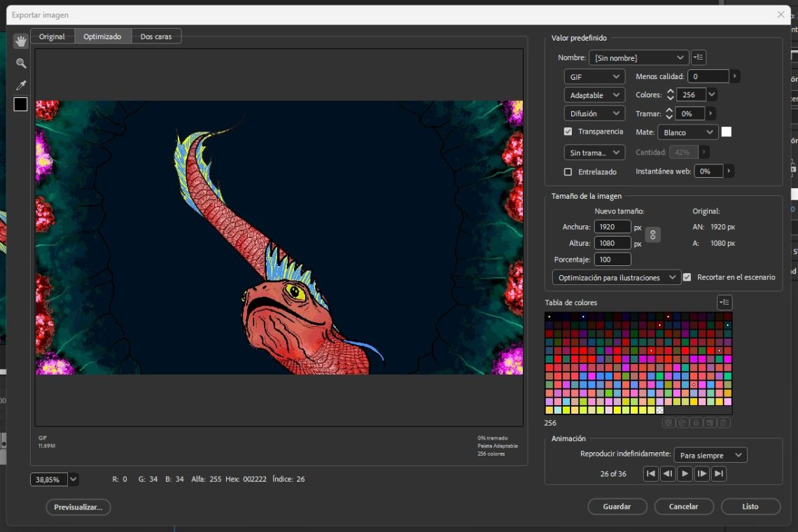Viewport: 798px width, 532px height.
Task: Select the Zoom magnifier tool
Action: pos(21,63)
